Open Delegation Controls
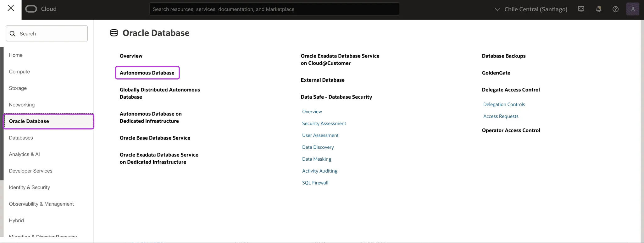The height and width of the screenshot is (243, 644). tap(504, 104)
